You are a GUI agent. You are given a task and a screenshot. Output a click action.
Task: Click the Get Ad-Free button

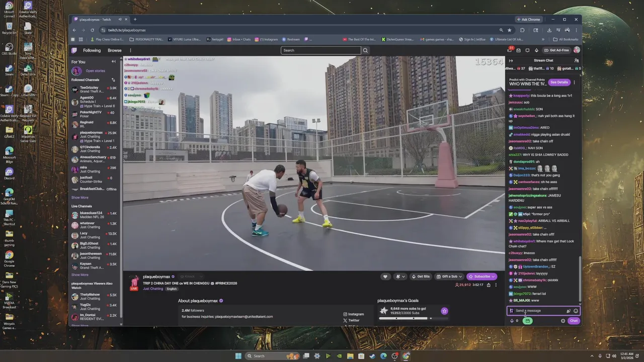click(556, 50)
